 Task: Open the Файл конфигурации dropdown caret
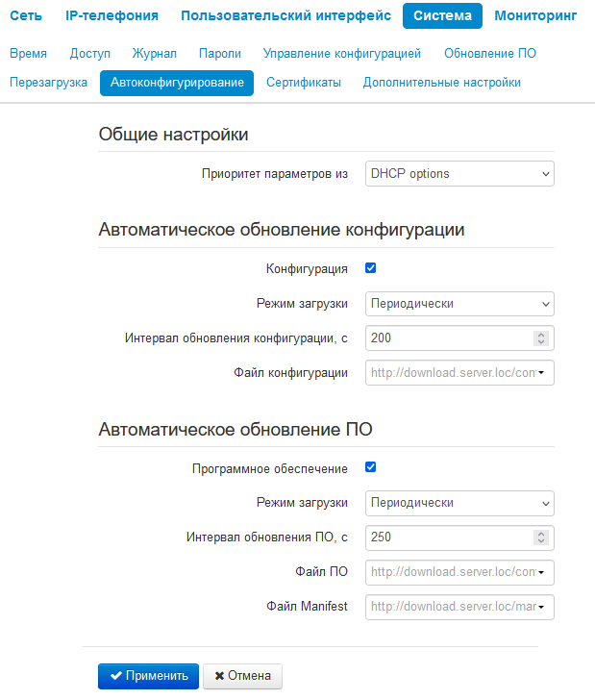[x=541, y=373]
